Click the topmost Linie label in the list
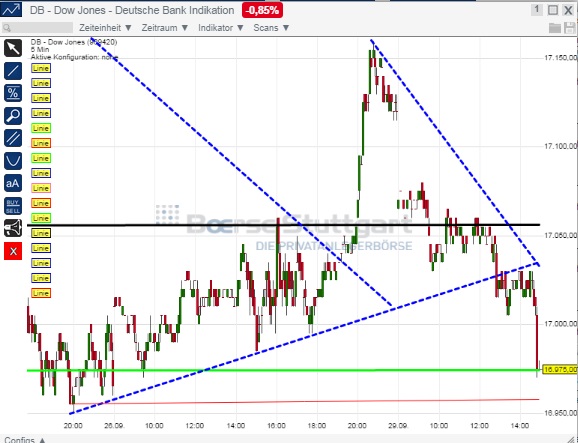 point(41,68)
